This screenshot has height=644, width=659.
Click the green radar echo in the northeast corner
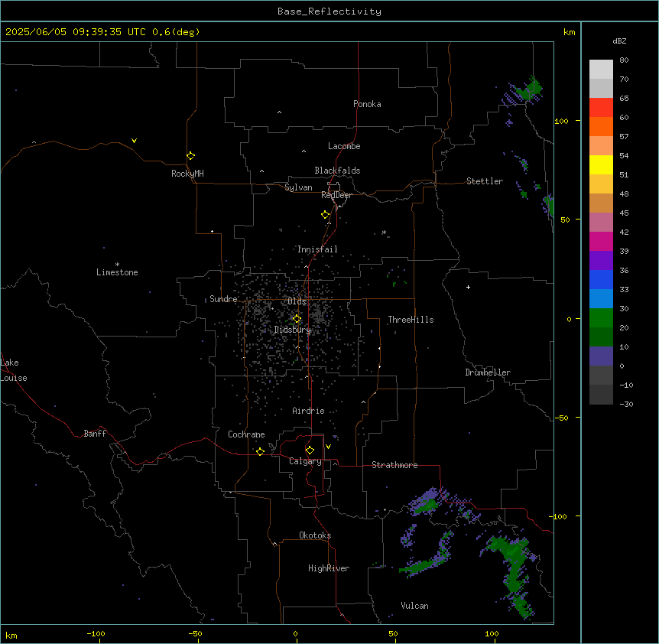pos(531,89)
